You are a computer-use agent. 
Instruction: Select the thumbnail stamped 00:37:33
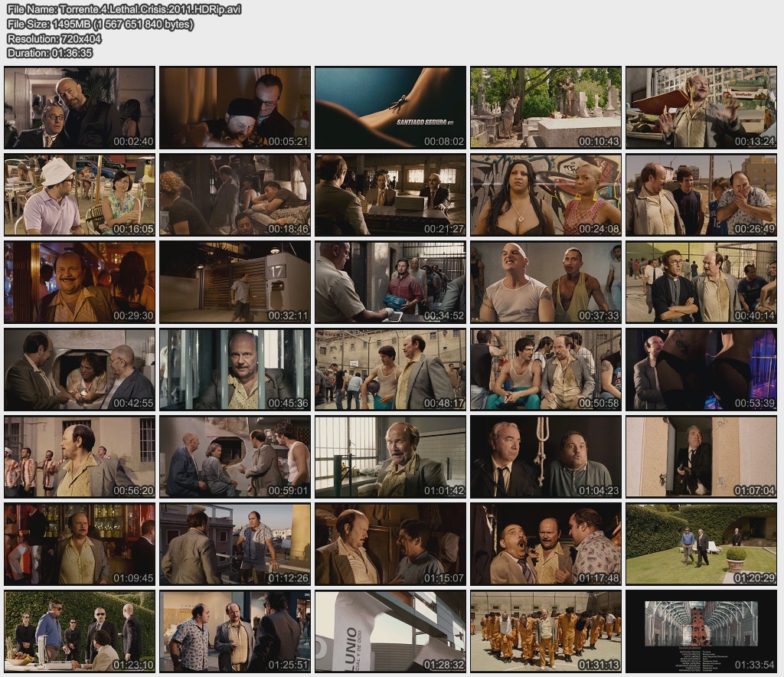pos(546,283)
